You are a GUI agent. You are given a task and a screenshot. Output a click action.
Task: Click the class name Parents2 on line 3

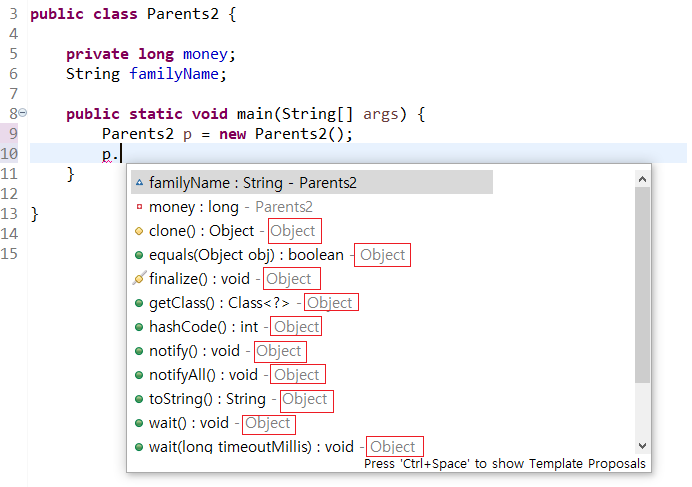pos(183,14)
